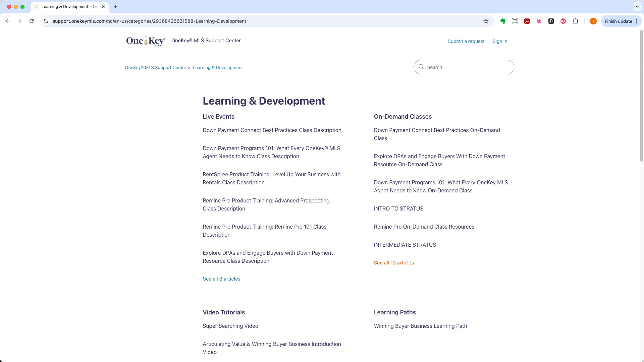
Task: Open See all 13 articles under On-Demand Classes
Action: tap(393, 262)
